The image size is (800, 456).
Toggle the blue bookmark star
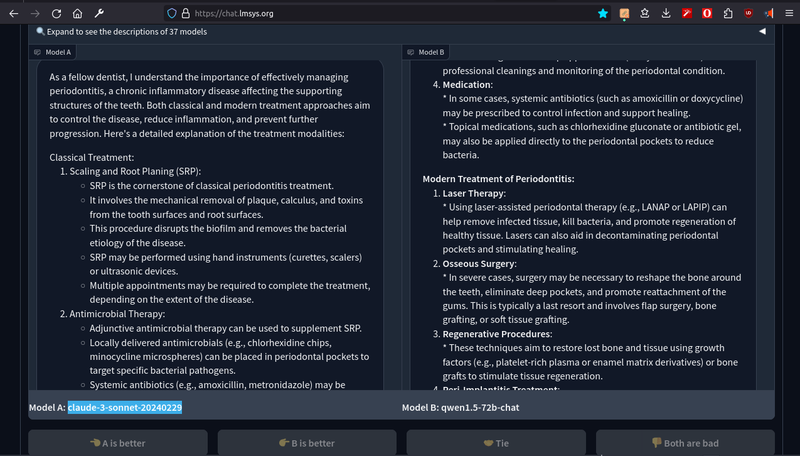pyautogui.click(x=603, y=14)
